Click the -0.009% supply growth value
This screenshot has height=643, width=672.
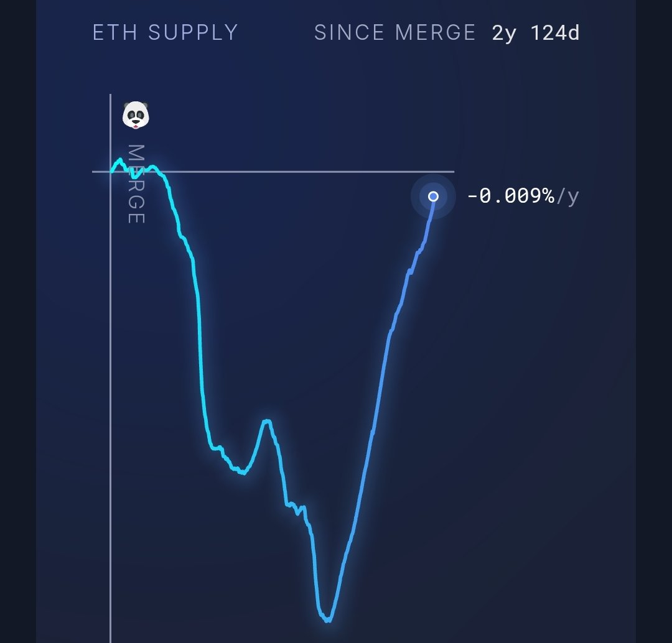(x=510, y=196)
